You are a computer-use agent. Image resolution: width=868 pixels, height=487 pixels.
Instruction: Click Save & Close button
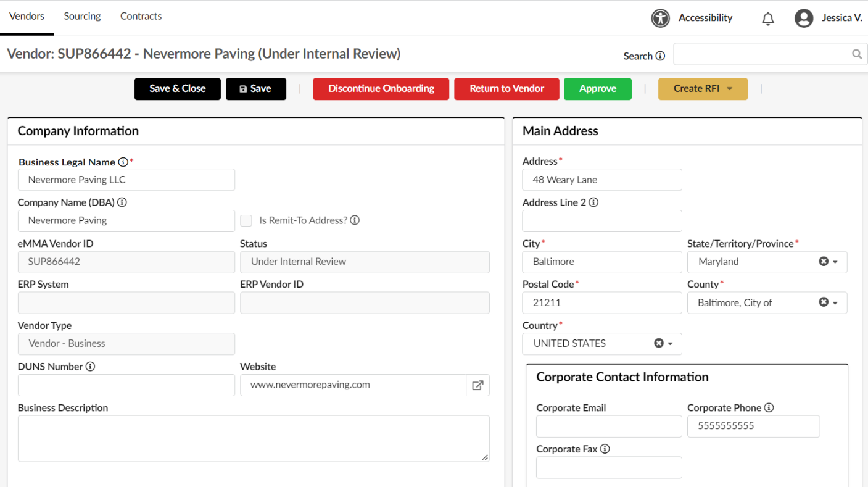[178, 89]
